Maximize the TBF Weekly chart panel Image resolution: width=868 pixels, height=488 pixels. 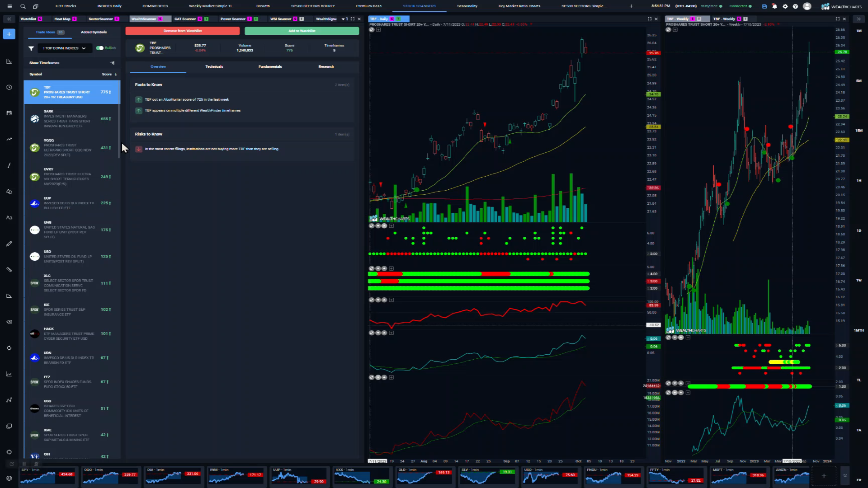tap(838, 19)
